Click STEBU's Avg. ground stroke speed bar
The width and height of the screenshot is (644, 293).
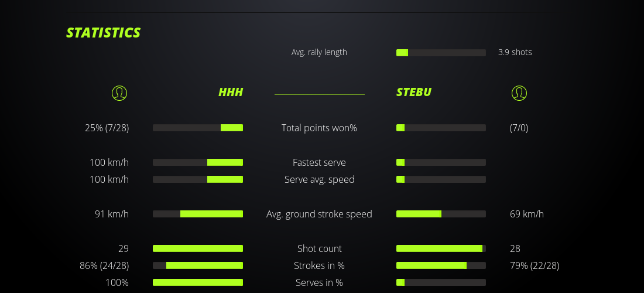click(x=441, y=214)
